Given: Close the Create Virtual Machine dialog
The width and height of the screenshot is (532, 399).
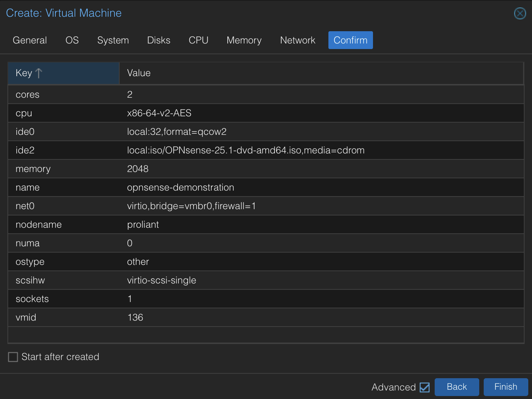Looking at the screenshot, I should coord(520,13).
